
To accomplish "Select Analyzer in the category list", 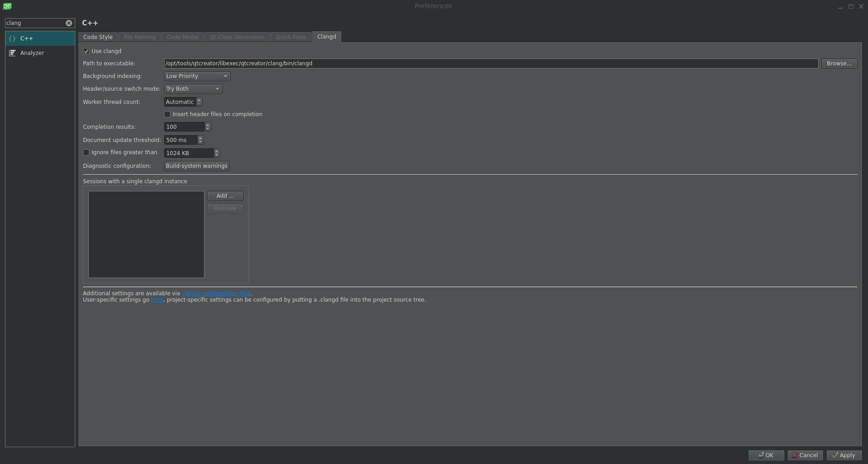I will coord(40,53).
